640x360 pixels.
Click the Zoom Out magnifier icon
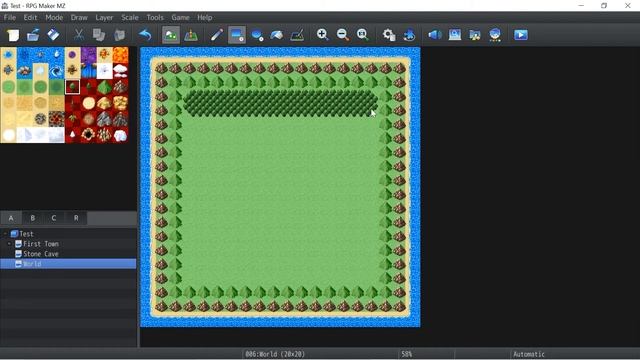coord(343,35)
